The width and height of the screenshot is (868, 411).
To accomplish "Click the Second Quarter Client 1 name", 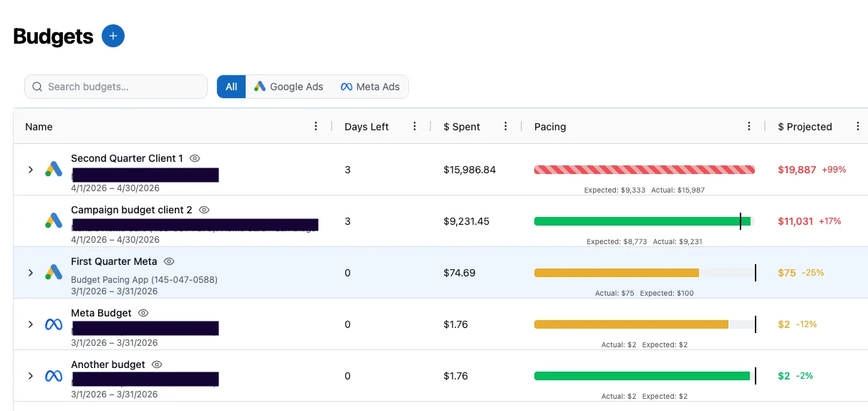I will [127, 158].
